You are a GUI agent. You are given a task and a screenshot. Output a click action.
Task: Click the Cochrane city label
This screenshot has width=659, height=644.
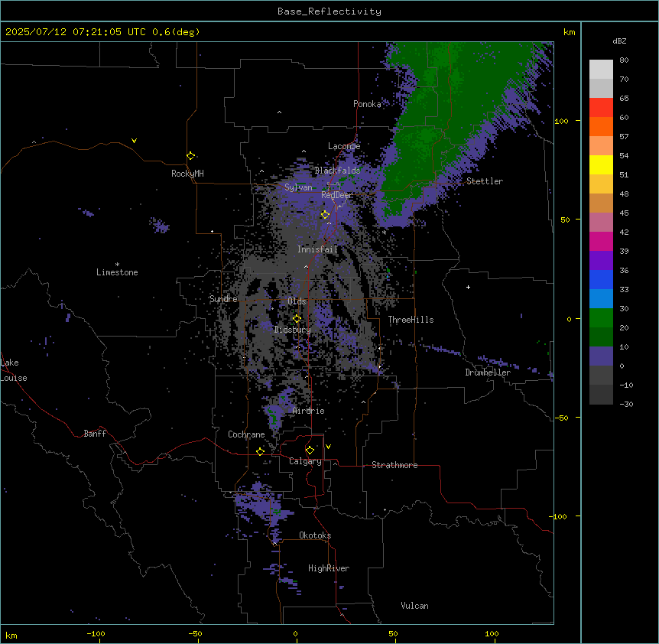tap(246, 434)
